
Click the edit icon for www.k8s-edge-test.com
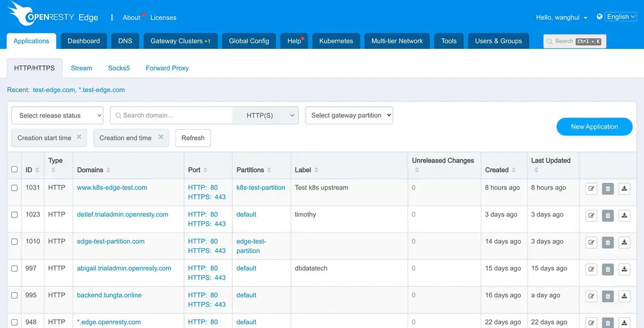pos(591,188)
